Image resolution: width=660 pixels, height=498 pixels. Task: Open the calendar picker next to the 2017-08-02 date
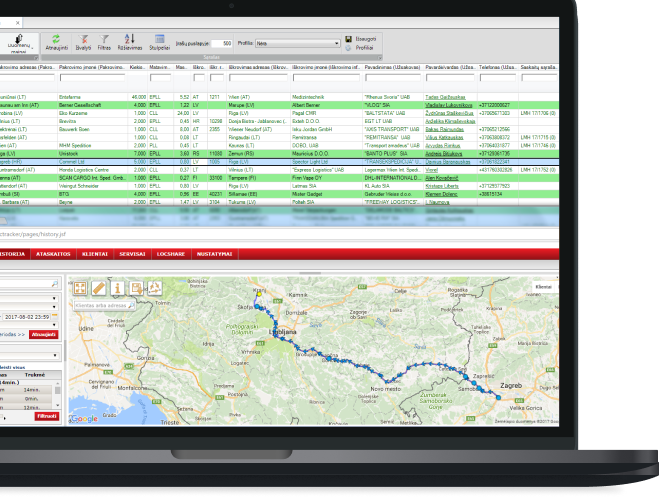[x=55, y=316]
